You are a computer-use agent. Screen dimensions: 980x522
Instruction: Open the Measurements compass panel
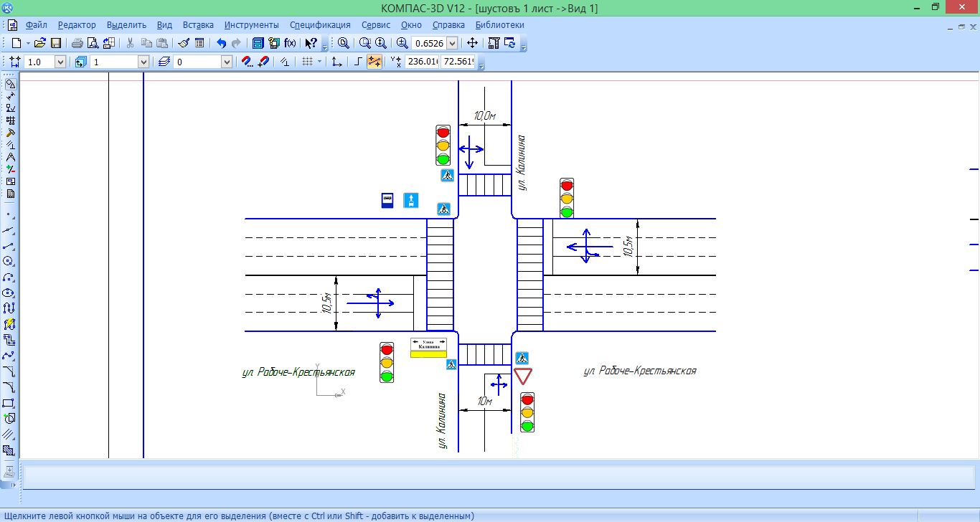[10, 157]
